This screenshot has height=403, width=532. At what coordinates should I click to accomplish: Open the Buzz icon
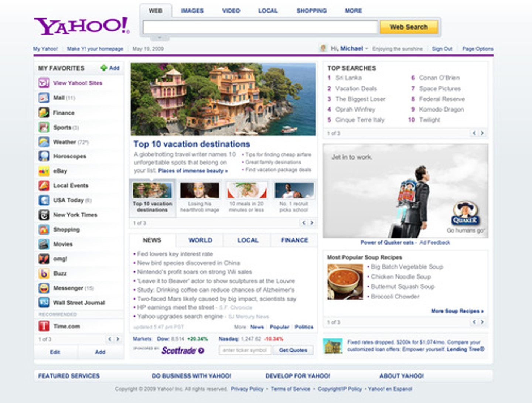(x=44, y=273)
